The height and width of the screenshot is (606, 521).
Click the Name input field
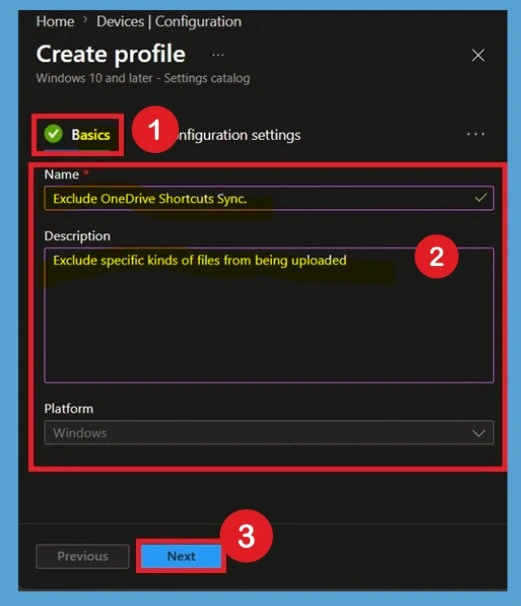coord(269,198)
